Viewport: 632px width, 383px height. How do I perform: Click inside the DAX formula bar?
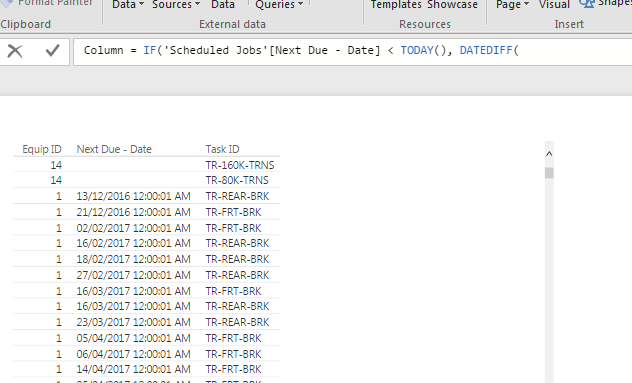coord(353,51)
